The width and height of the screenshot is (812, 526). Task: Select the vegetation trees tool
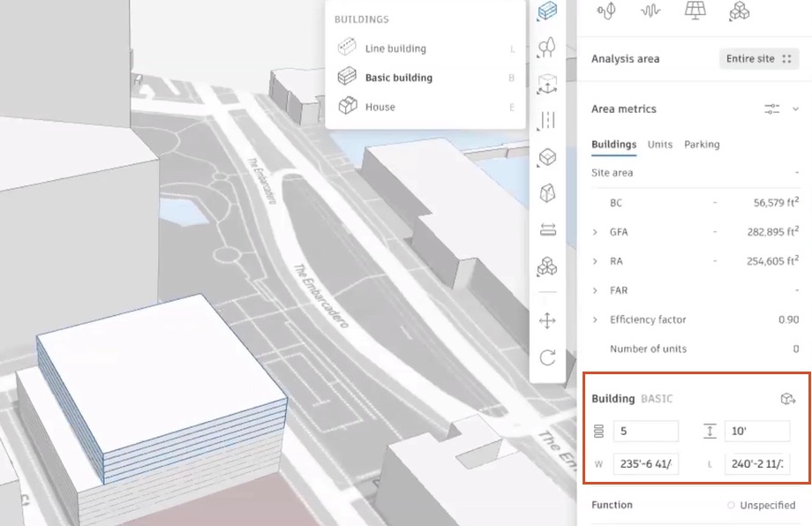[547, 47]
